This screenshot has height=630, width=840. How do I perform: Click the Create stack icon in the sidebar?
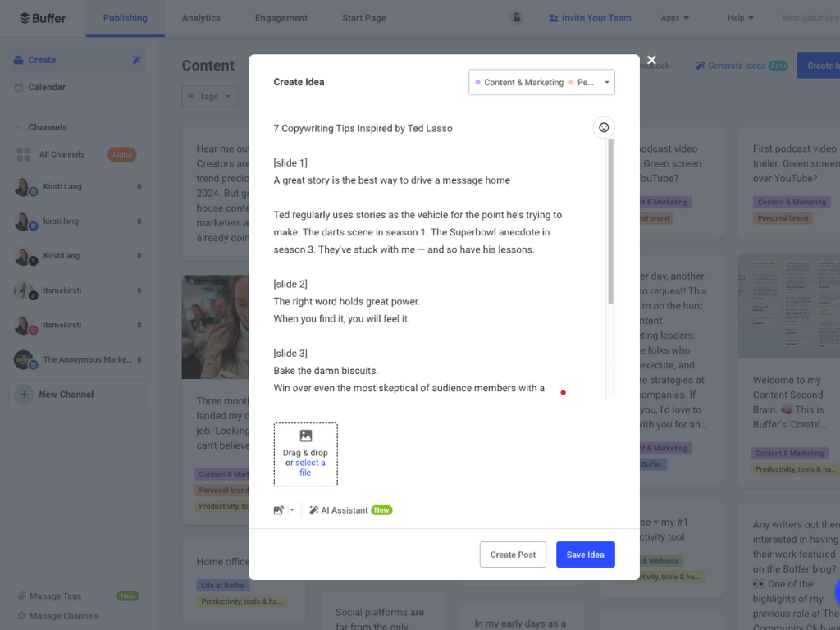click(x=18, y=60)
